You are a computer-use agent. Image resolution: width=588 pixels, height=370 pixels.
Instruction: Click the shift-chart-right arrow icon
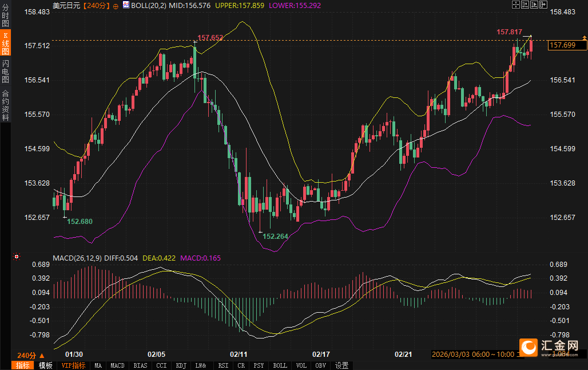coord(543,5)
